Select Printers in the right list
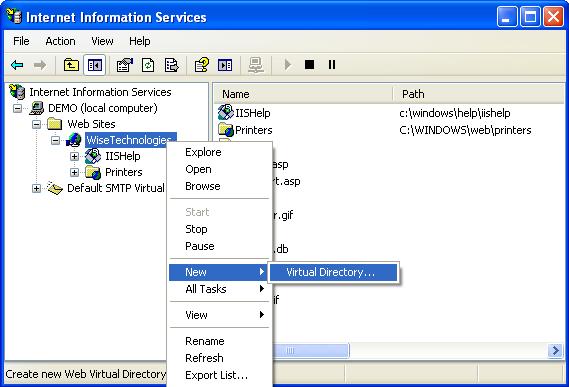Viewport: 569px width, 387px height. tap(254, 130)
